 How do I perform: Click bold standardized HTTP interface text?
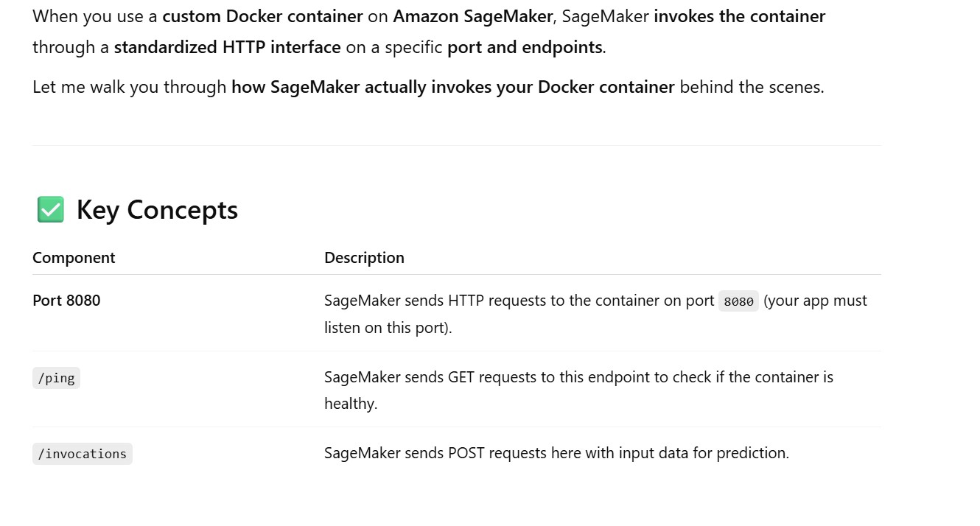pos(227,48)
